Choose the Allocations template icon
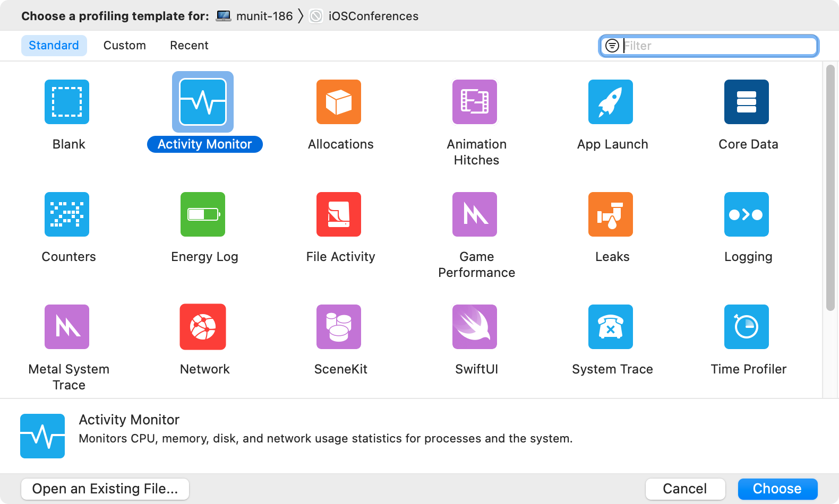Screen dimensions: 839x504 (339, 102)
